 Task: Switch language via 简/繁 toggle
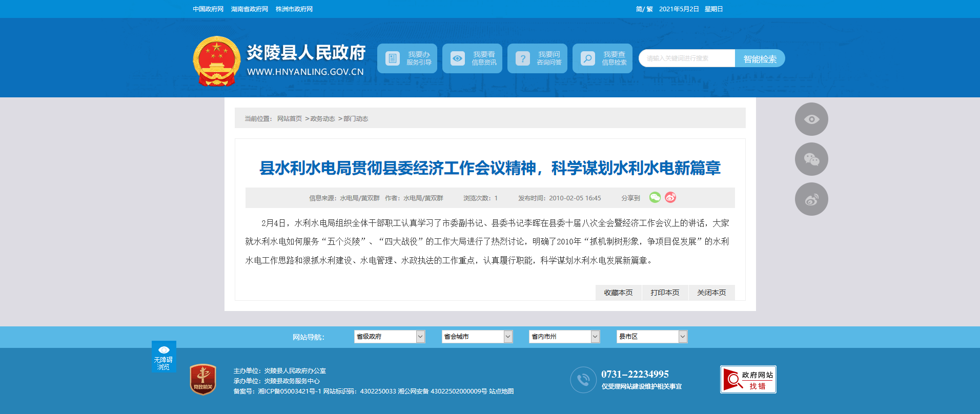coord(644,9)
